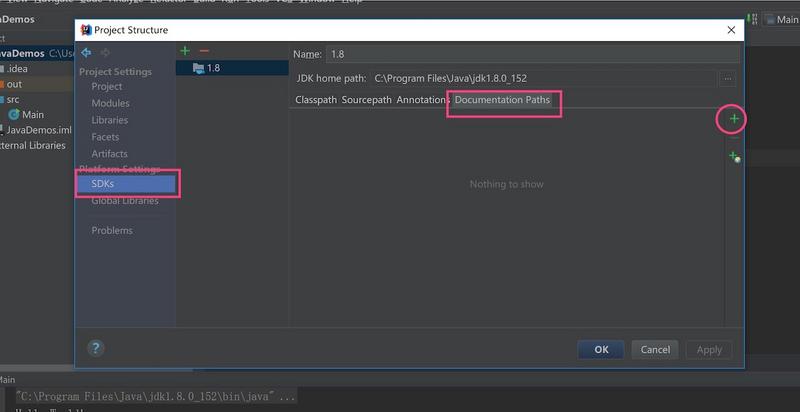Viewport: 800px width, 412px height.
Task: Click the java command line in the Run console
Action: (x=156, y=396)
